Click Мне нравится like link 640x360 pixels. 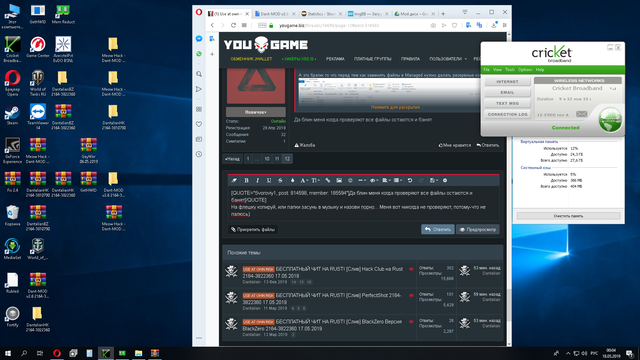click(x=455, y=145)
